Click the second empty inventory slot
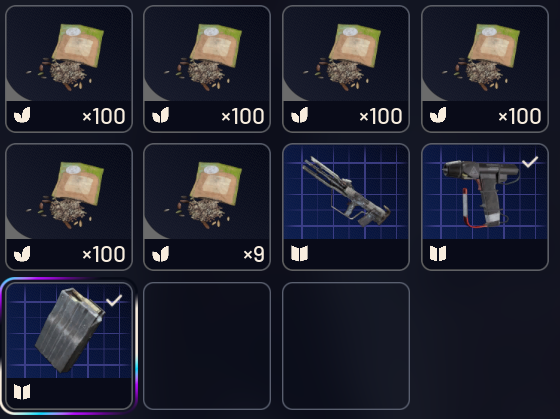Image resolution: width=560 pixels, height=419 pixels. tap(346, 346)
